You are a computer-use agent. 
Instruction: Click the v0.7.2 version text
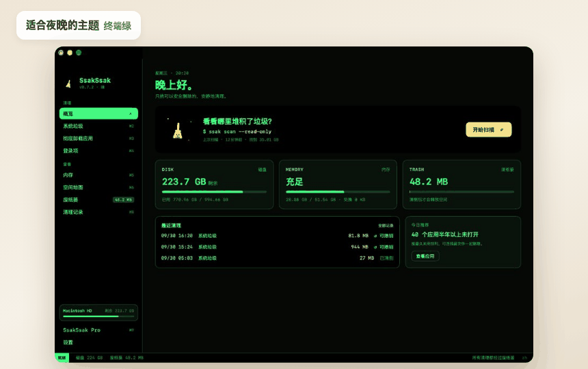click(x=86, y=87)
